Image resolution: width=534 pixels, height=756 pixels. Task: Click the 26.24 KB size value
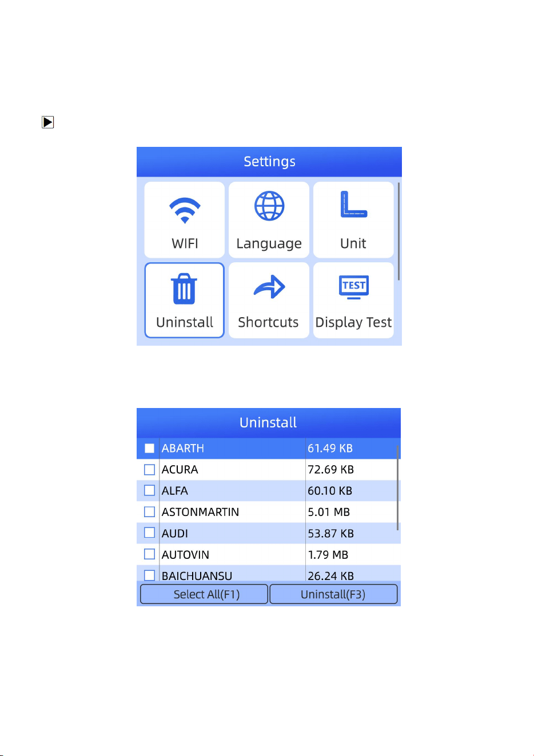[331, 575]
